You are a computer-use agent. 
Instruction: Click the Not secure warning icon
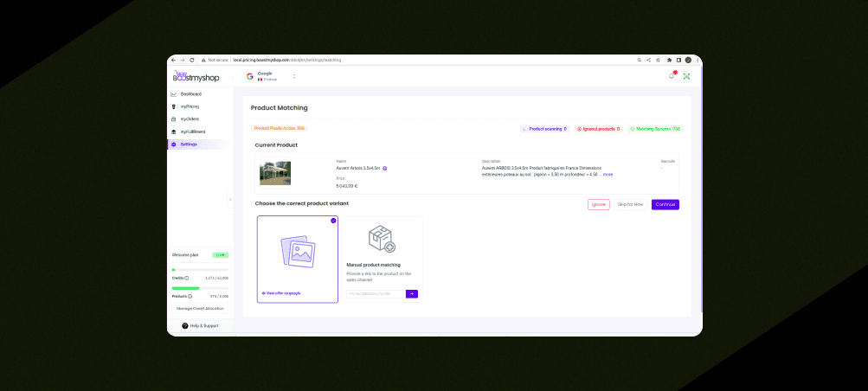203,60
